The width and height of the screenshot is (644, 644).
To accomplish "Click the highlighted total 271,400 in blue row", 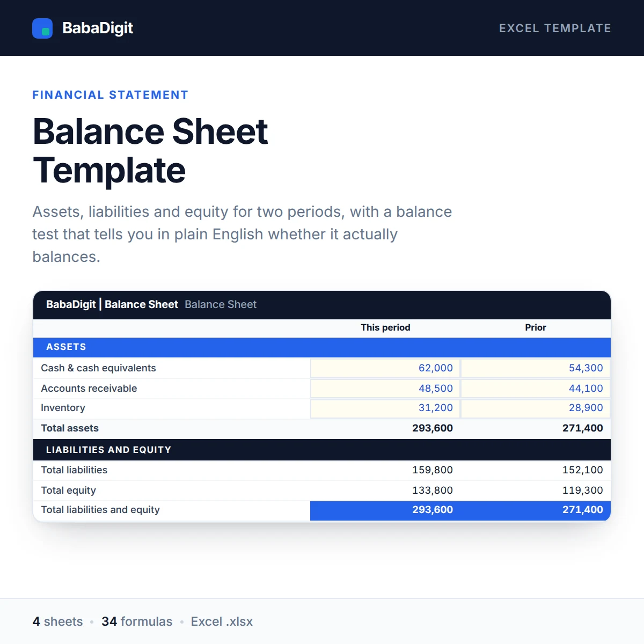I will (536, 510).
